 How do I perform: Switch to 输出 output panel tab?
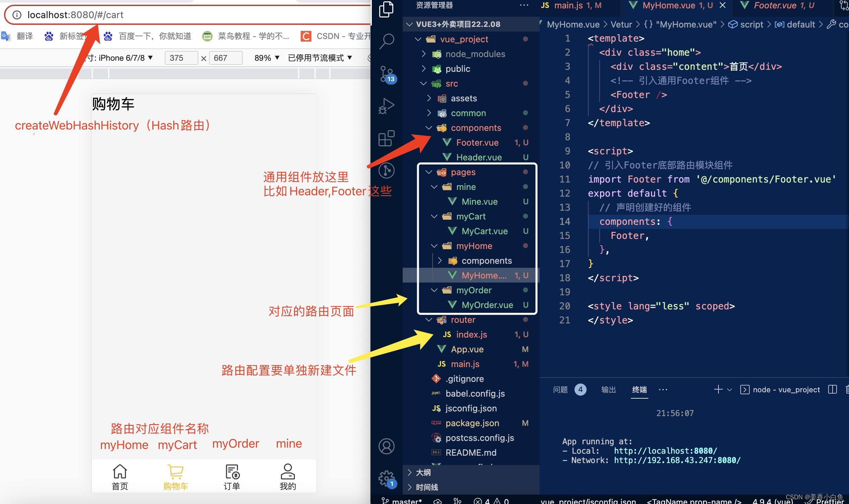point(608,390)
